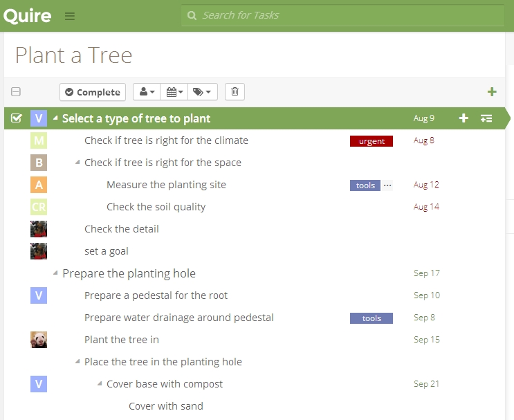Click the red urgent tag
514x420 pixels.
point(371,141)
